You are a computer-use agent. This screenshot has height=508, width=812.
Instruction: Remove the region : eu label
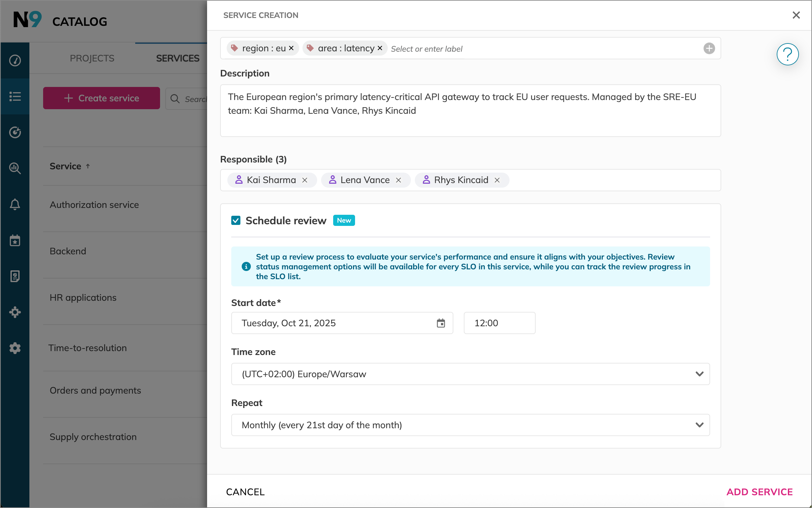[291, 48]
